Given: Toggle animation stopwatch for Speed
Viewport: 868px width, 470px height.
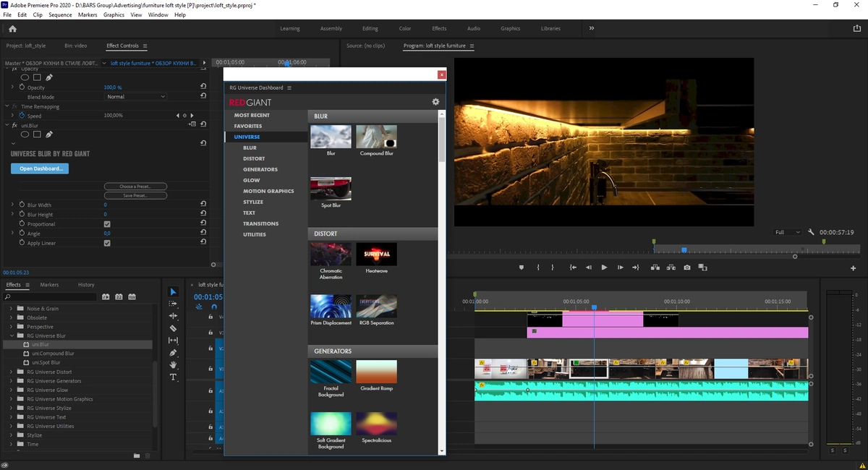Looking at the screenshot, I should (x=22, y=116).
